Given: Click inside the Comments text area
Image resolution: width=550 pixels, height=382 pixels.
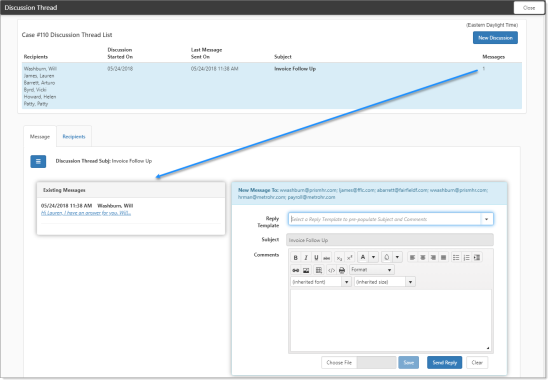Looking at the screenshot, I should (x=391, y=320).
